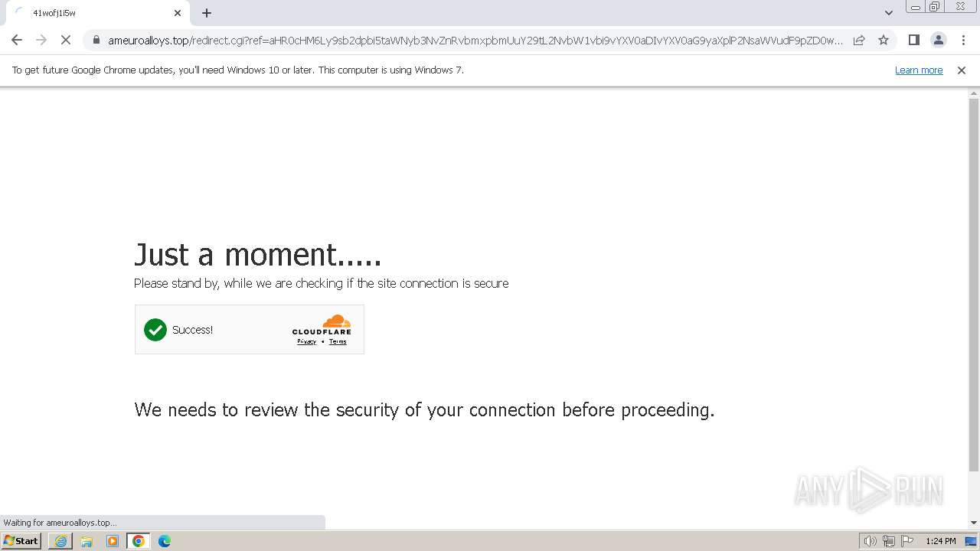Open the Chrome three-dot menu
Viewport: 980px width, 551px height.
963,40
